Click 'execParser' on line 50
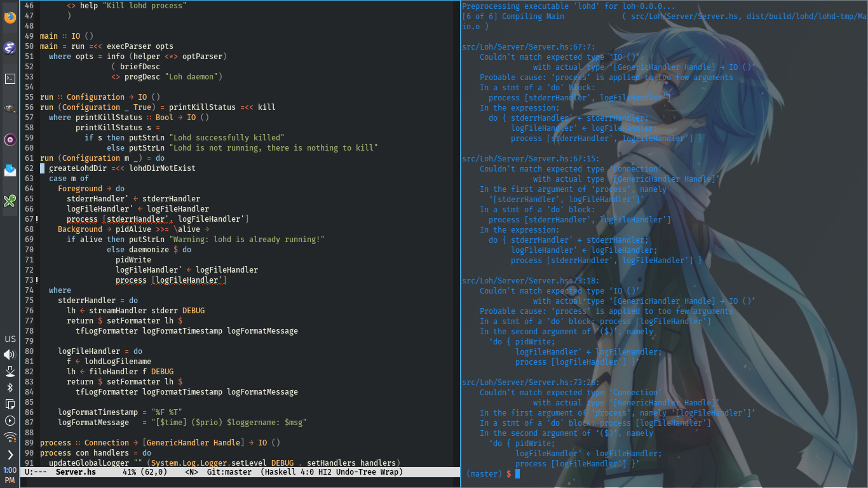 (129, 46)
